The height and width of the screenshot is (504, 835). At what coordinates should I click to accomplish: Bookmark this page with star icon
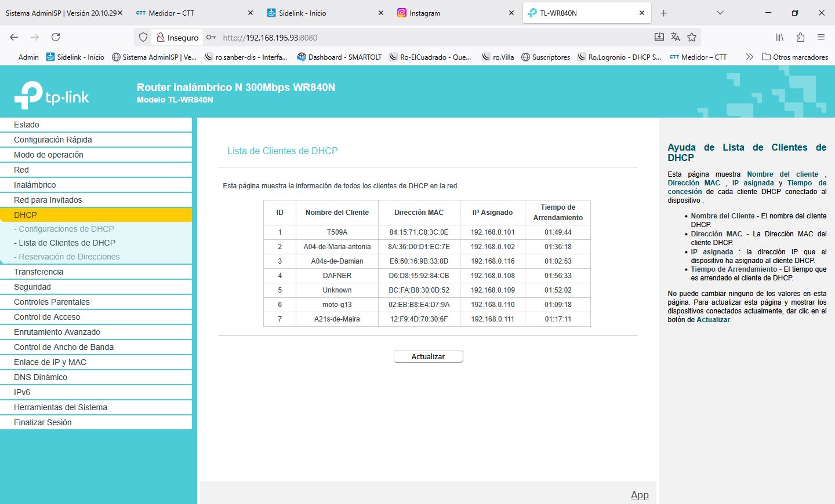pos(692,37)
